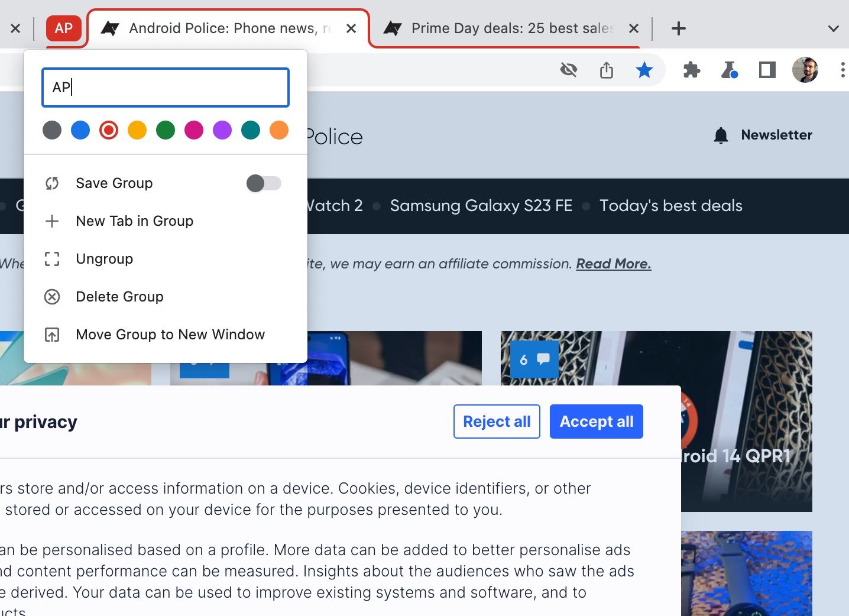Click the share page icon in address bar
The image size is (849, 616).
[x=607, y=70]
